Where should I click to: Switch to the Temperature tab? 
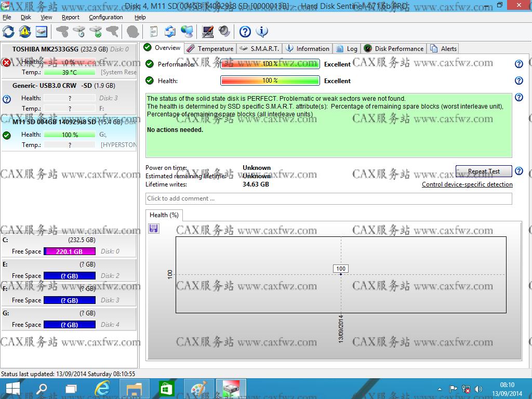(x=210, y=48)
